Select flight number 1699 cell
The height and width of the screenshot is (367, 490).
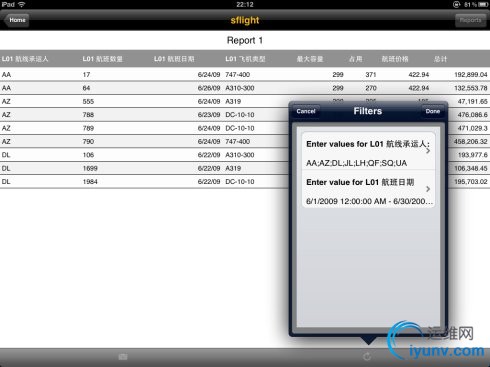click(x=90, y=168)
